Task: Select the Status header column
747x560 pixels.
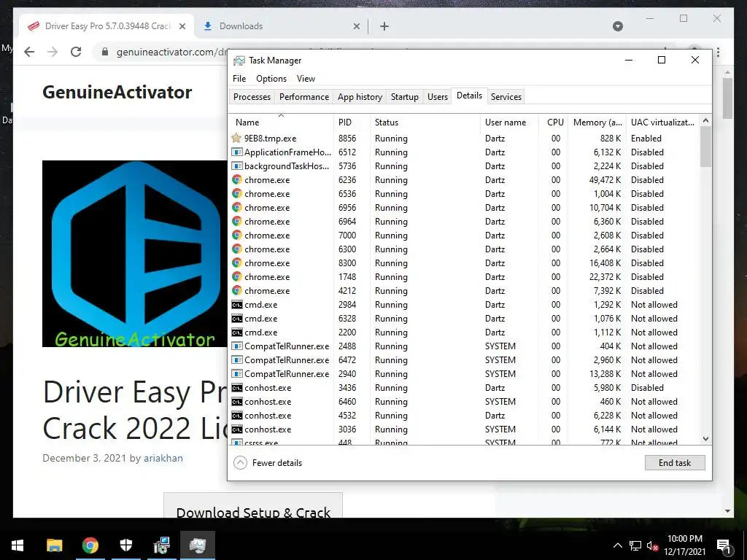Action: click(x=425, y=122)
